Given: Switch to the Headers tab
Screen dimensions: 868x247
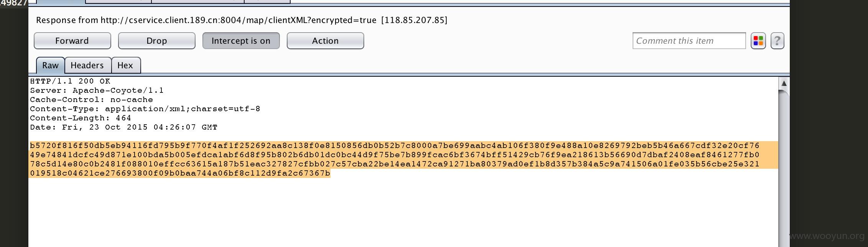Looking at the screenshot, I should (87, 65).
